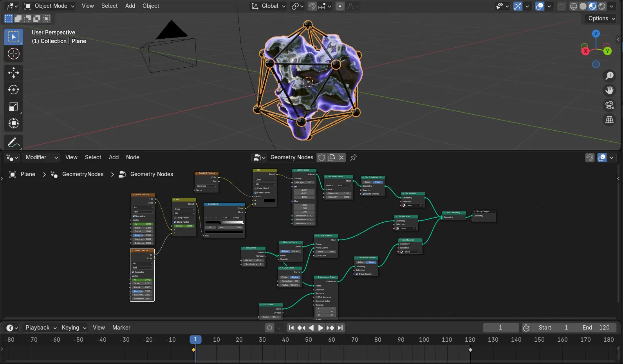
Task: Toggle the auto keying record button
Action: (269, 328)
